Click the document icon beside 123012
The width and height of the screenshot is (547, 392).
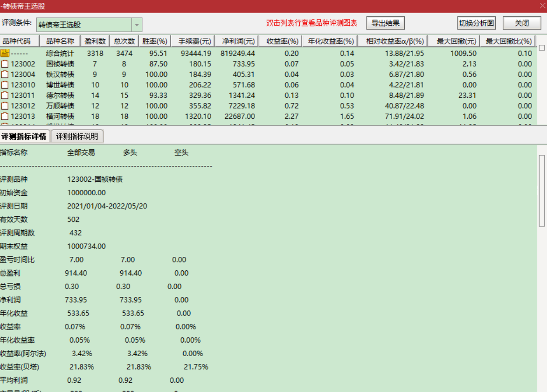tap(5, 106)
